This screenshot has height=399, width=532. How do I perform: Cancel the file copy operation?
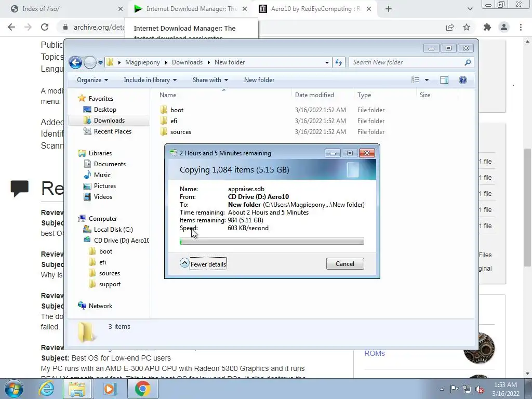tap(345, 264)
